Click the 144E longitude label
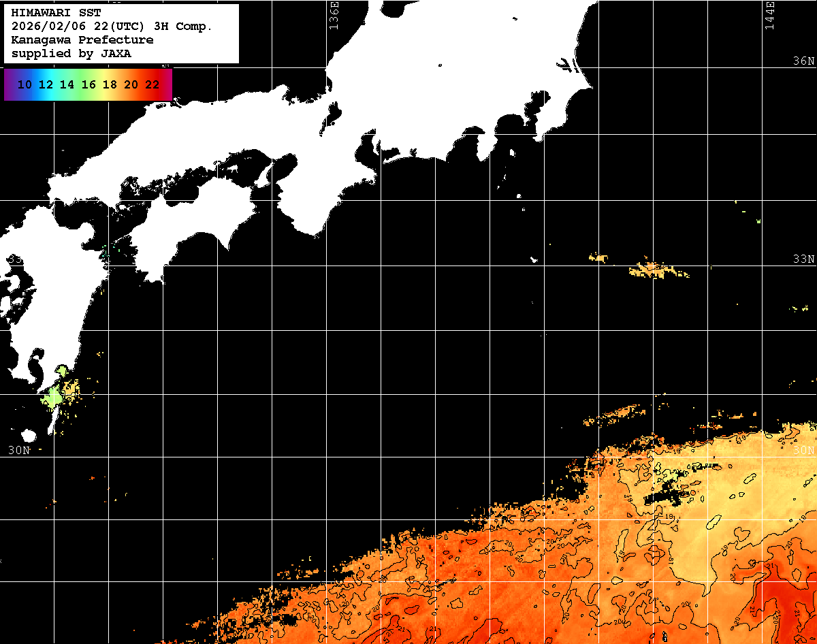 point(770,15)
